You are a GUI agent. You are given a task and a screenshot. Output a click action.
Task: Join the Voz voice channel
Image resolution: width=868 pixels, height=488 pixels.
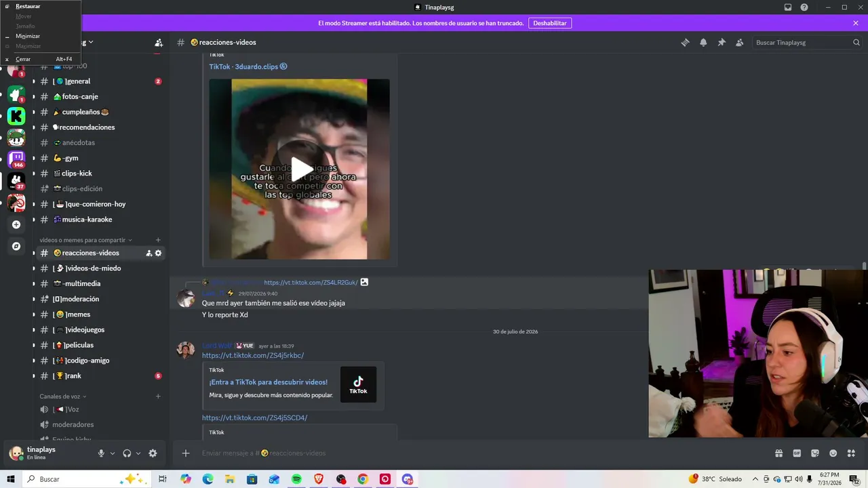click(x=99, y=409)
